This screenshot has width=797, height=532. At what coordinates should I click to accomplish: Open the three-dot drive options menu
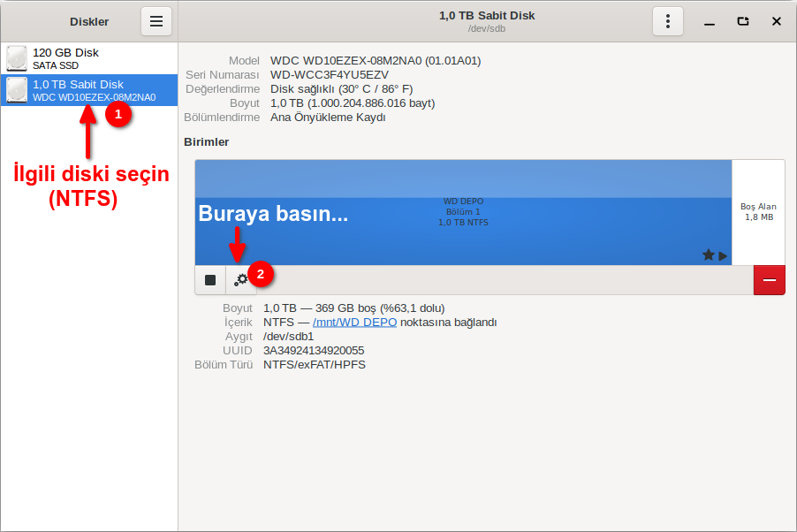pyautogui.click(x=668, y=21)
